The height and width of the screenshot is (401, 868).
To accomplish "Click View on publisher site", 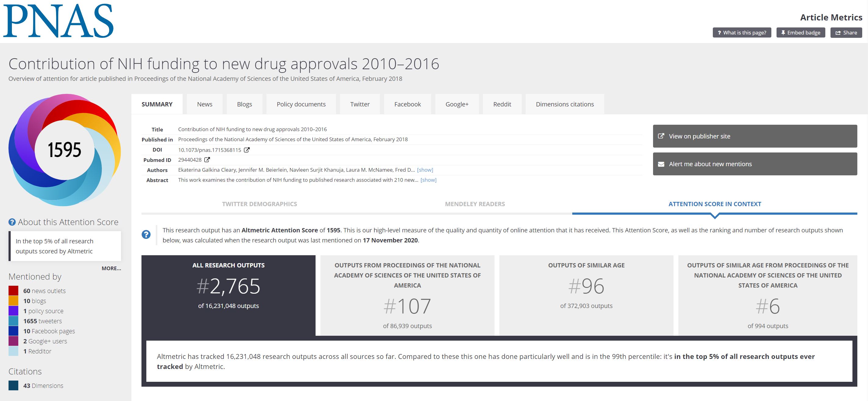I will click(x=755, y=136).
